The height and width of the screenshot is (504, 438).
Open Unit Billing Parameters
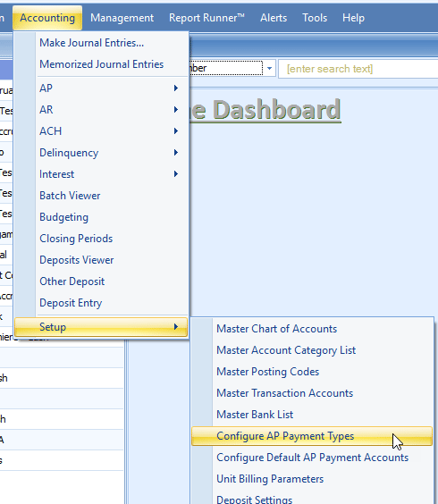312,479
